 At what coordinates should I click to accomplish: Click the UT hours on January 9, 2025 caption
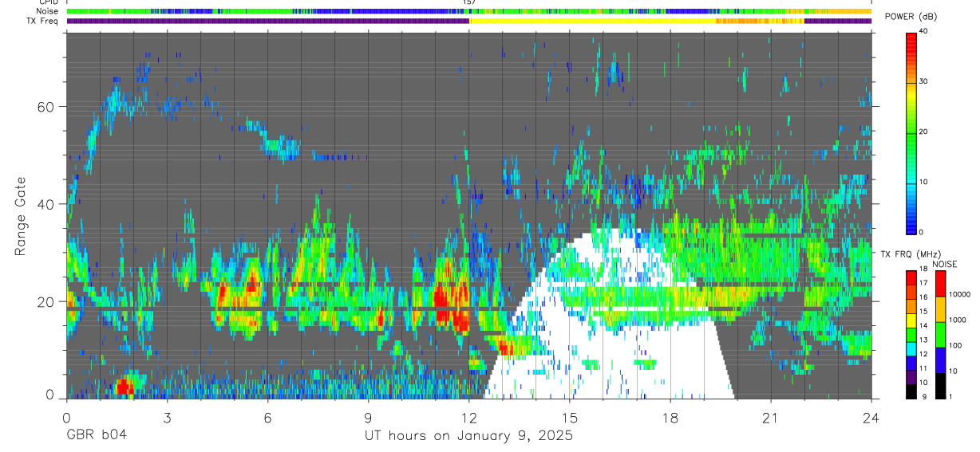(468, 436)
